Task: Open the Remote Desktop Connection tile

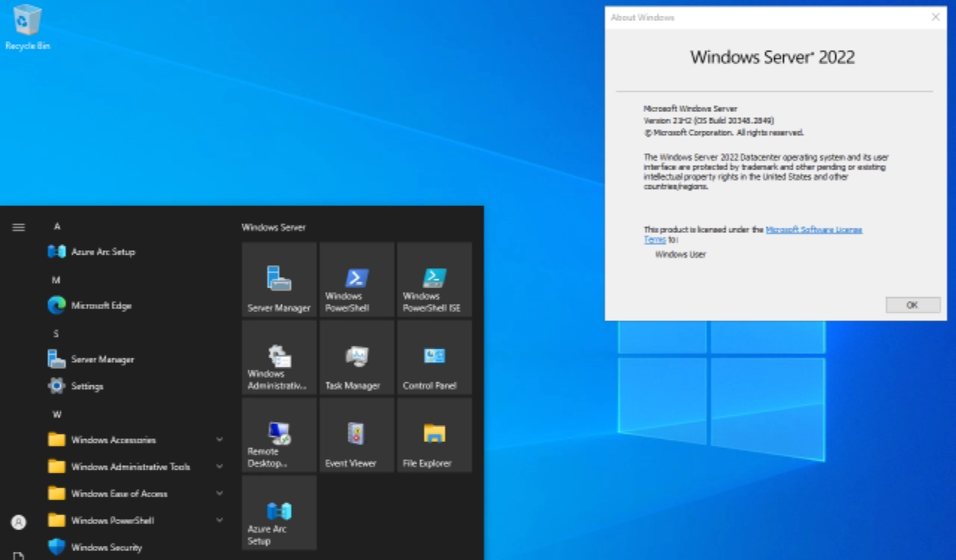Action: point(279,435)
